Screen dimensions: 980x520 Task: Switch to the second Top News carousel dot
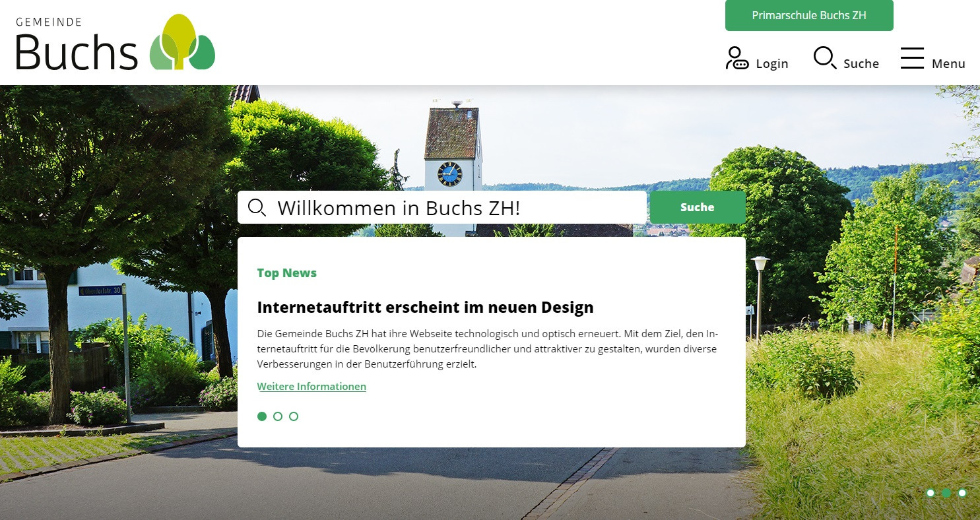(x=278, y=416)
